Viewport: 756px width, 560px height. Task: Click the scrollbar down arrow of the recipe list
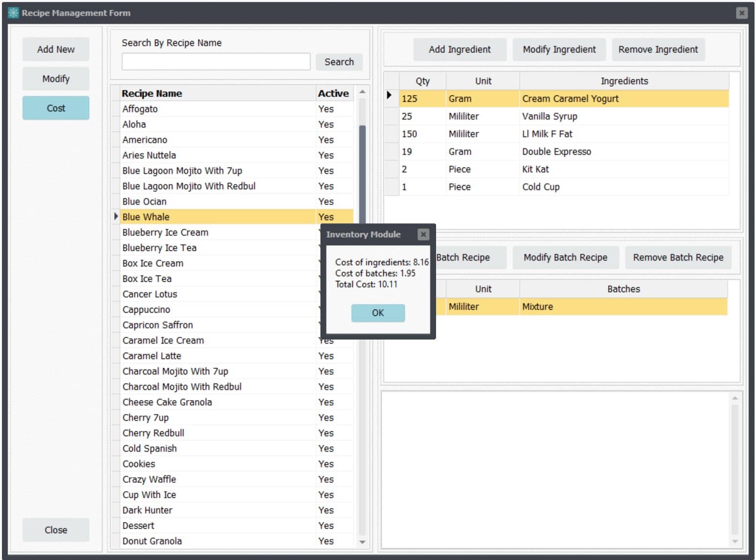coord(363,542)
